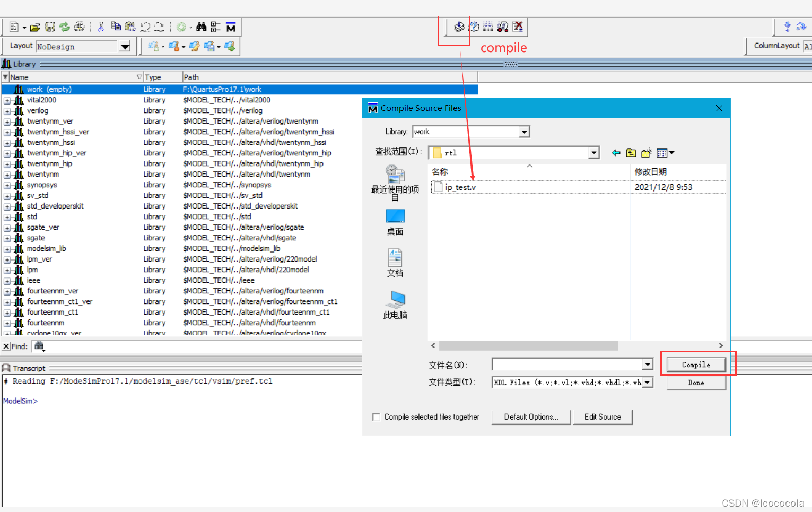Click the file list horizontal scrollbar

[x=529, y=346]
